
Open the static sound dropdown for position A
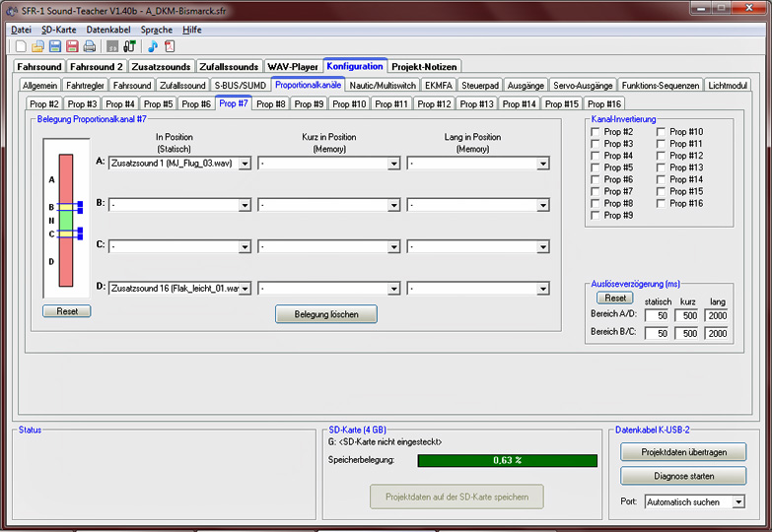pyautogui.click(x=245, y=164)
